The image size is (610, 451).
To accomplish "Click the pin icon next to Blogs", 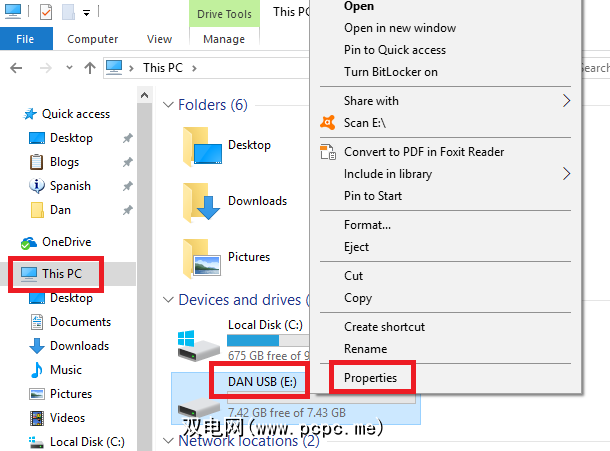I will [x=128, y=162].
